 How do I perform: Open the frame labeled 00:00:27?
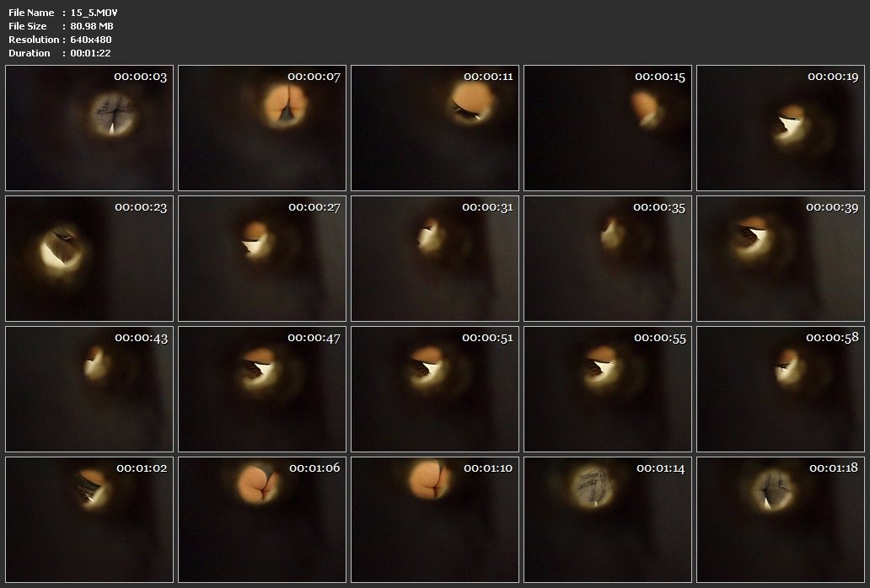(x=262, y=259)
